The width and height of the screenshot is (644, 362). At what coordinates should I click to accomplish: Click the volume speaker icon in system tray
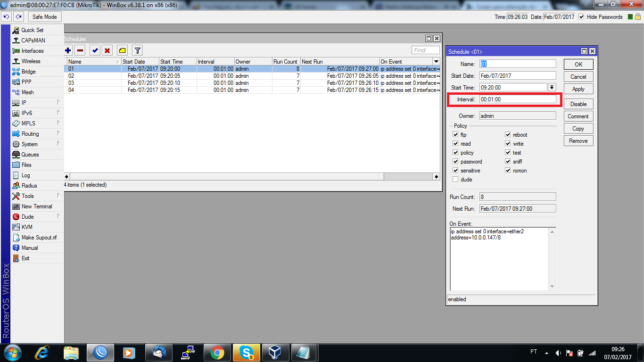pos(558,353)
